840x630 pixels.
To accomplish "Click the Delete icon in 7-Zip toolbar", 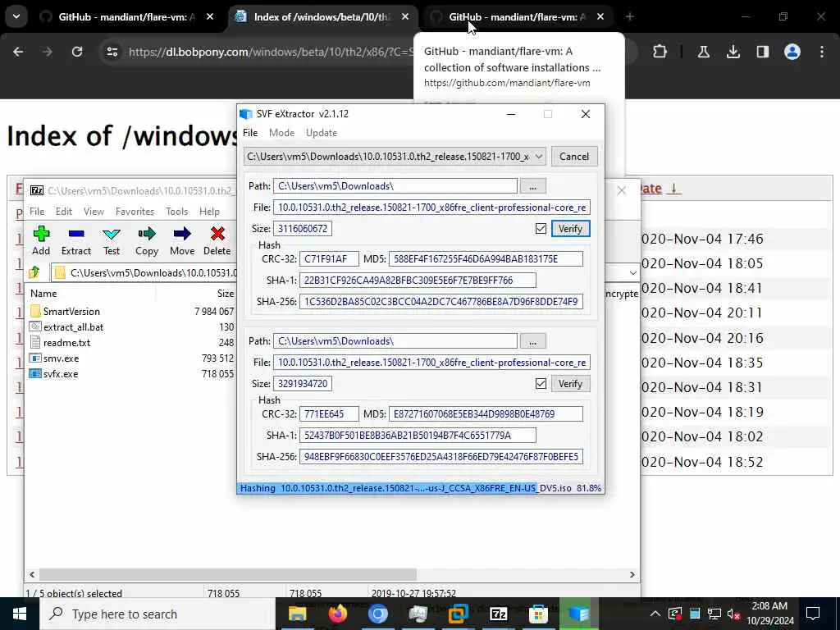I will (217, 240).
